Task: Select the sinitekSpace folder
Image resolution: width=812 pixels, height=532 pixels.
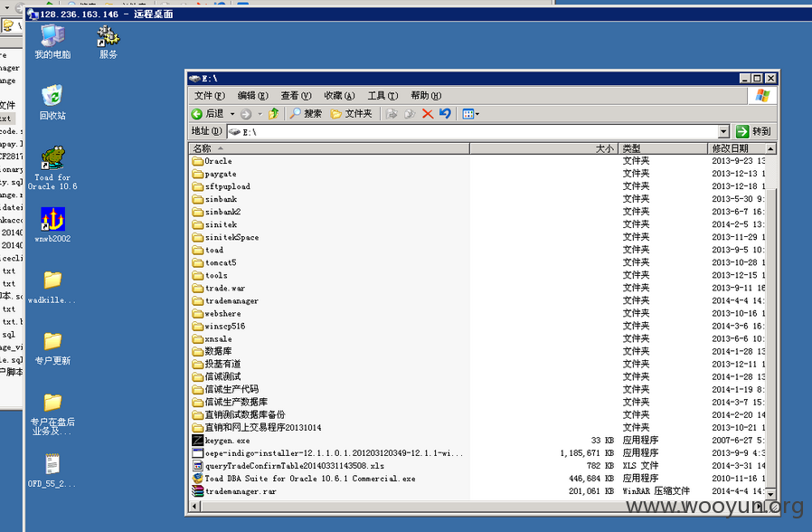Action: (x=231, y=237)
